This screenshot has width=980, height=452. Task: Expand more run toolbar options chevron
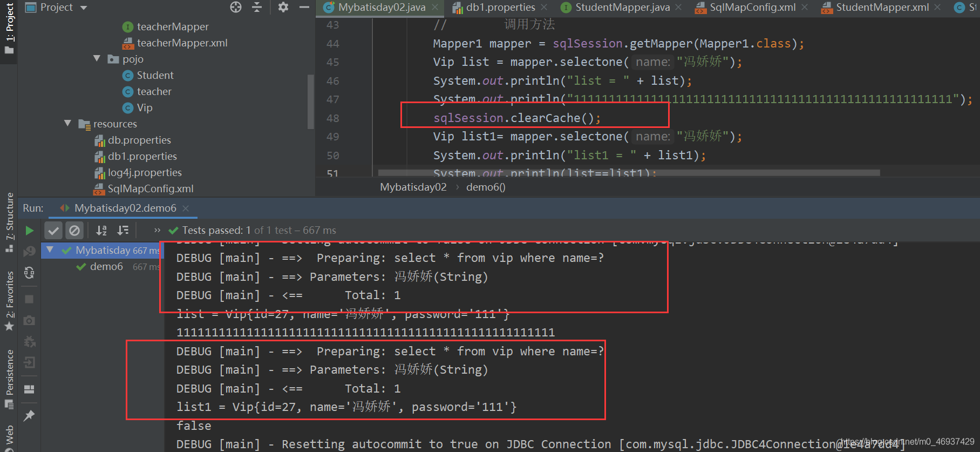157,231
